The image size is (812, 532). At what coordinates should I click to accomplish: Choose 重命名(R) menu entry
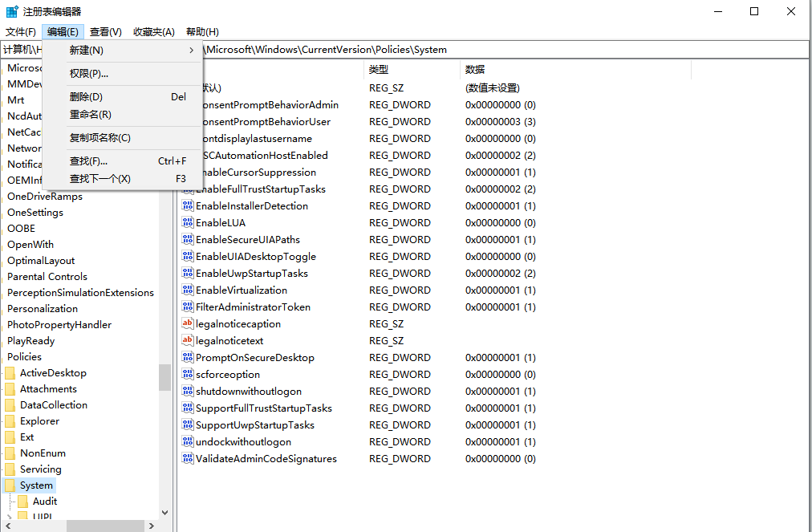click(x=122, y=115)
